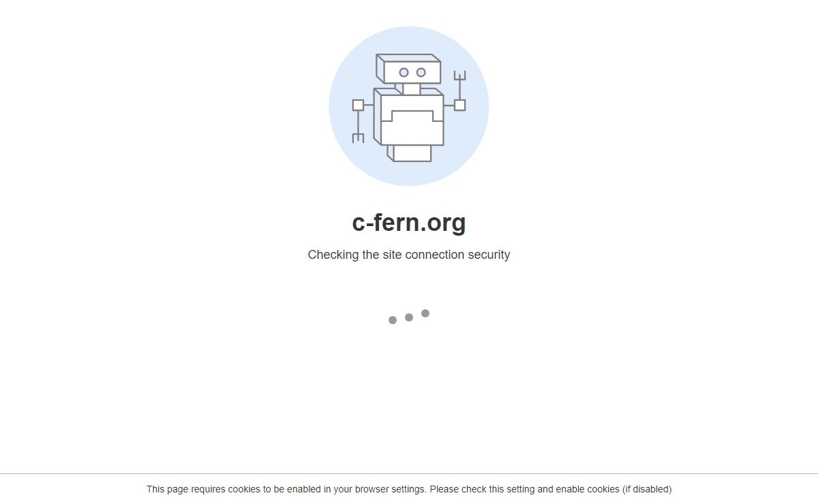Click the robot's left eye
Image resolution: width=818 pixels, height=504 pixels.
(404, 72)
